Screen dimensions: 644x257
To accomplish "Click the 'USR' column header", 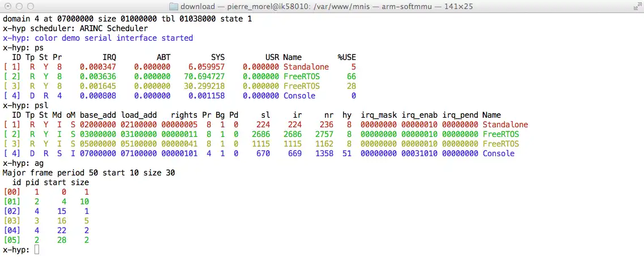I will (x=272, y=57).
